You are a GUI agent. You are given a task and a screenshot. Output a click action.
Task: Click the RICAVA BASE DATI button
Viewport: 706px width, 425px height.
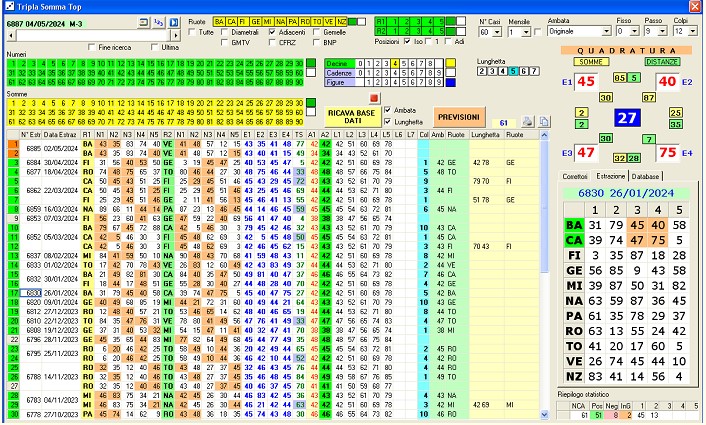coord(352,117)
